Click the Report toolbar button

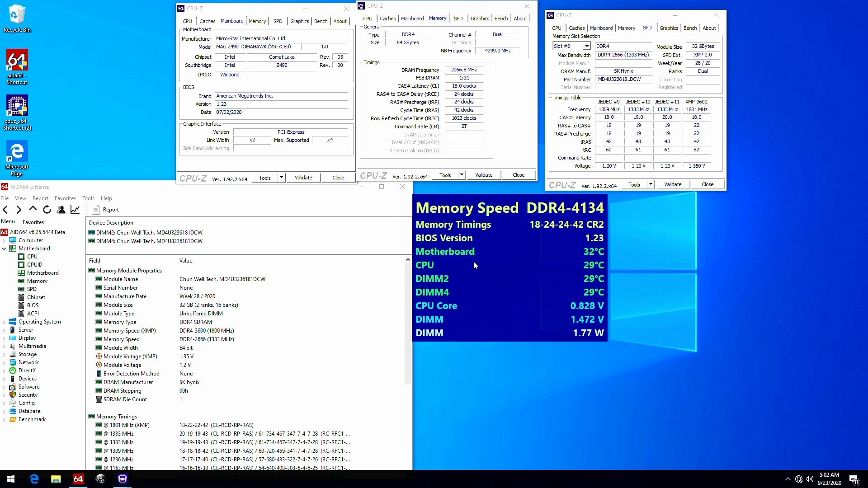pyautogui.click(x=105, y=210)
